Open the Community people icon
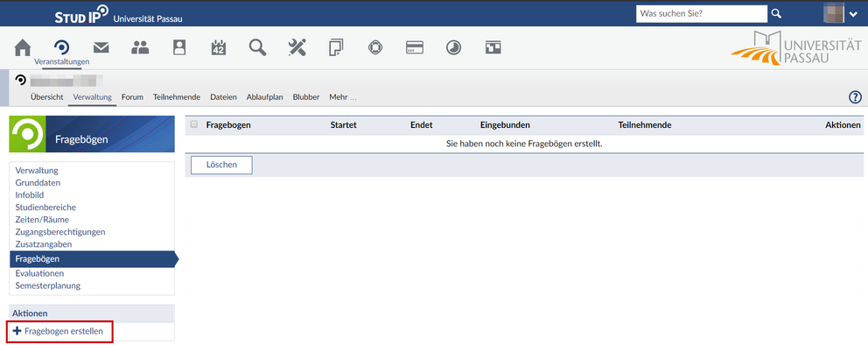Viewport: 868px width, 345px height. tap(140, 47)
